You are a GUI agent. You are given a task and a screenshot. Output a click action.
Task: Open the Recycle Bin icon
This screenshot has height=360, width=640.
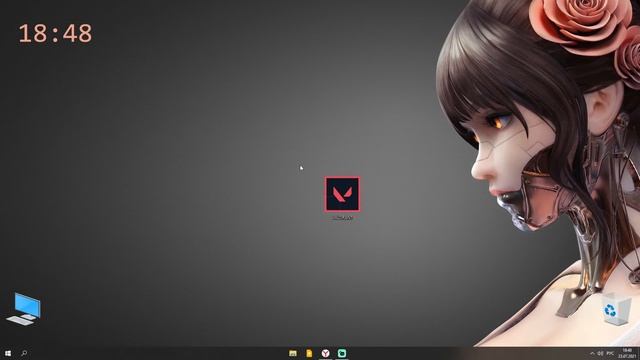(x=616, y=309)
